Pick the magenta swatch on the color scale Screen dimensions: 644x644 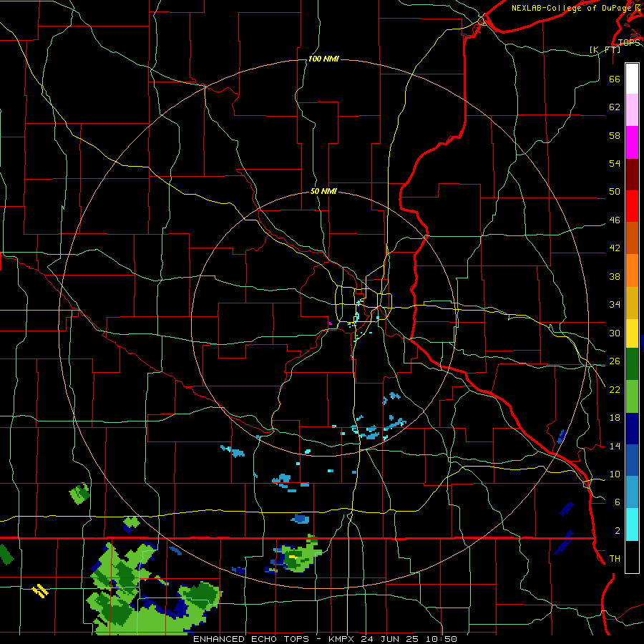[x=632, y=142]
